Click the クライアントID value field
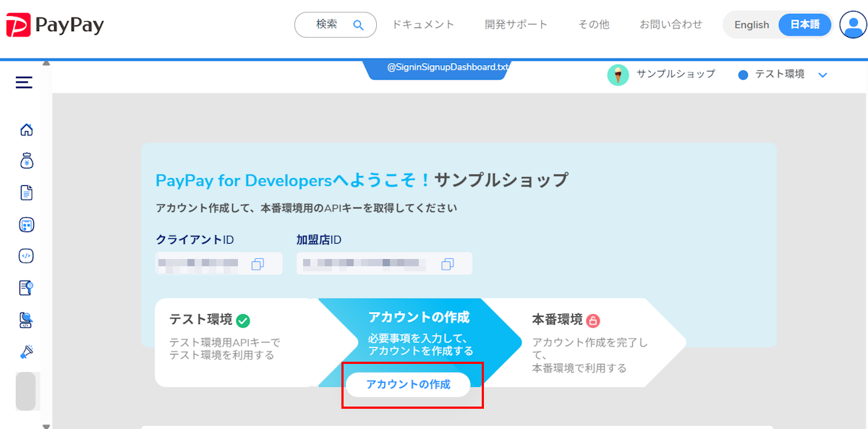Image resolution: width=868 pixels, height=429 pixels. tap(219, 263)
